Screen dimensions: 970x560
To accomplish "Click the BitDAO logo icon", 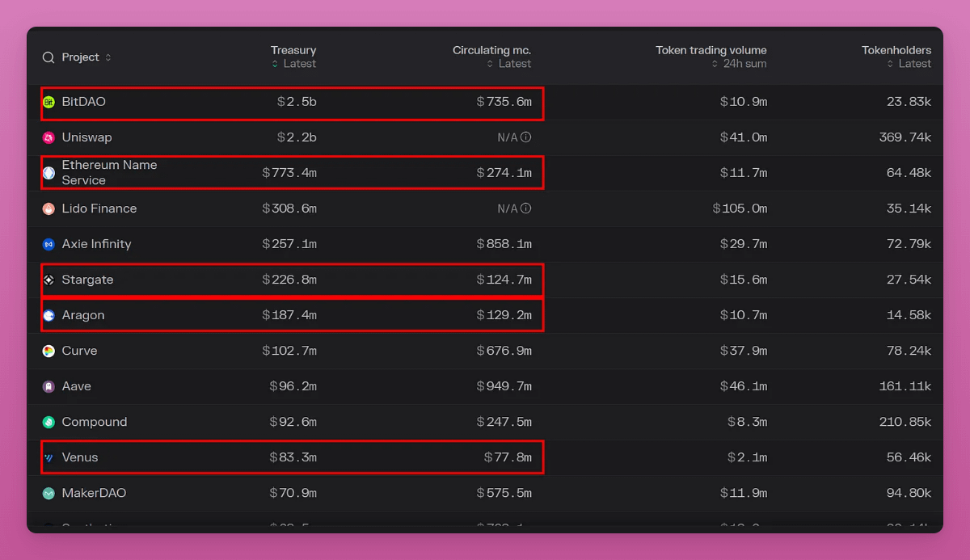I will 48,102.
